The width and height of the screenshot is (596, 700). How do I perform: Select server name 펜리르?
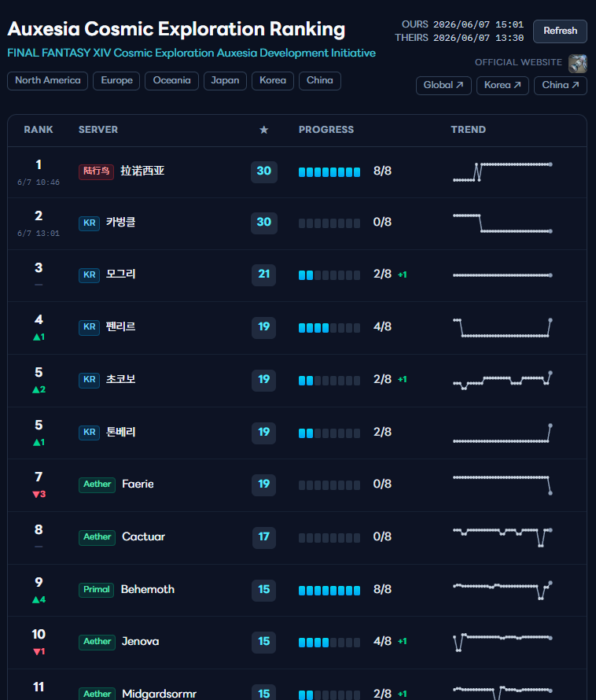(120, 326)
